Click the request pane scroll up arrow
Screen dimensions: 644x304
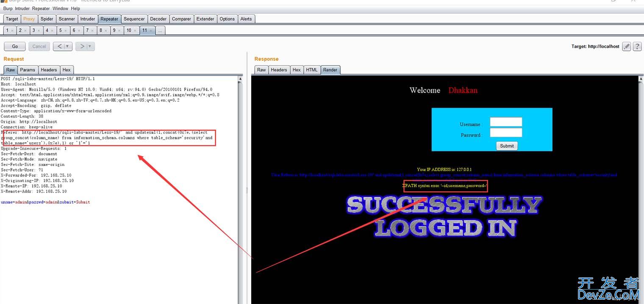click(x=240, y=79)
